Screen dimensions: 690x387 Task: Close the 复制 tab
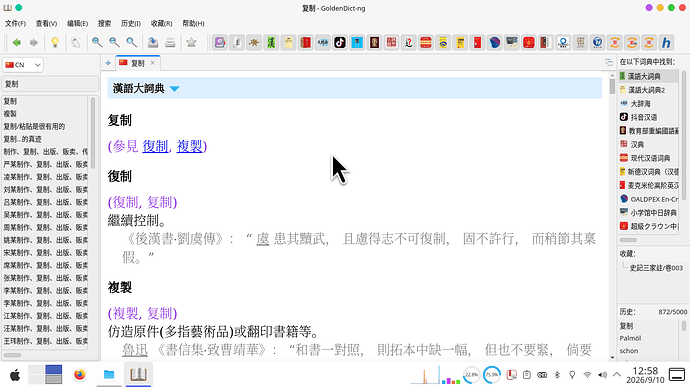(x=153, y=63)
